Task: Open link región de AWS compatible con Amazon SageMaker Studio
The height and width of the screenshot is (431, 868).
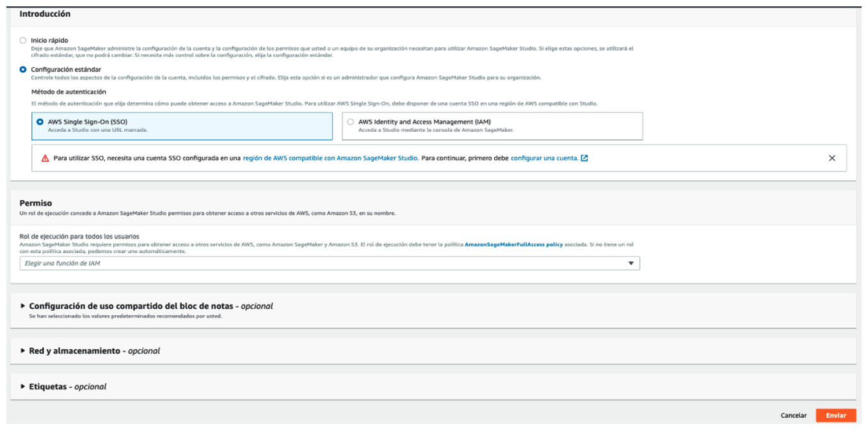Action: pos(331,158)
